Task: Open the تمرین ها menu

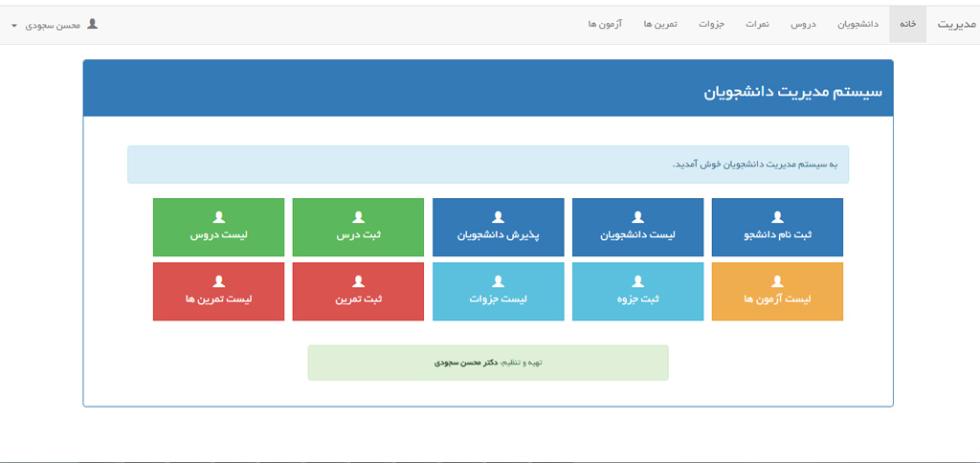Action: coord(660,24)
